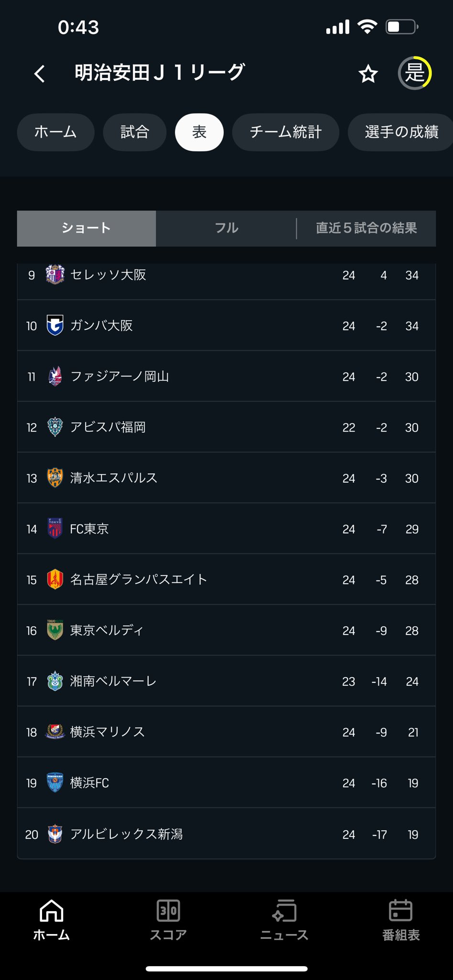The width and height of the screenshot is (453, 980).
Task: Switch to the チーム統計 tab
Action: pos(286,132)
